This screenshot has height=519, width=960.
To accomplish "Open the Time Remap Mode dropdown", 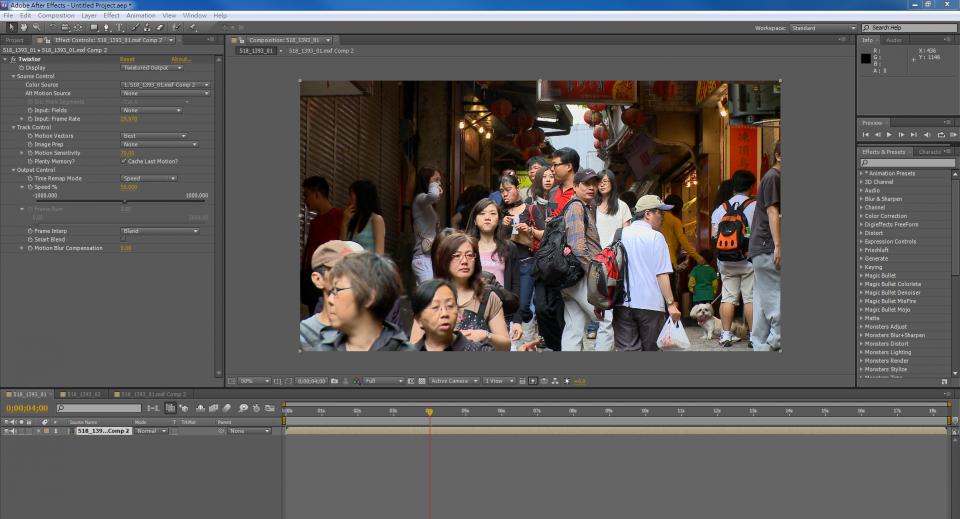I will point(148,178).
